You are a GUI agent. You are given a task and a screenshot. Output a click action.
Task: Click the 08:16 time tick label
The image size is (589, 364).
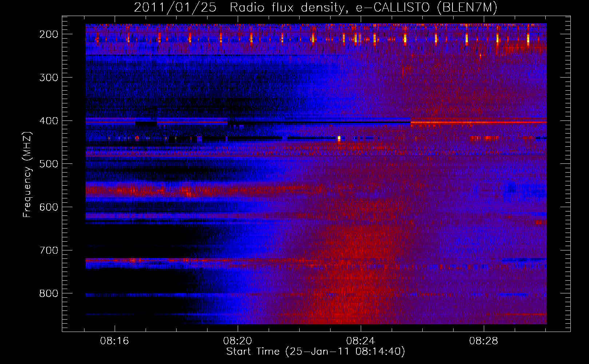click(x=115, y=341)
